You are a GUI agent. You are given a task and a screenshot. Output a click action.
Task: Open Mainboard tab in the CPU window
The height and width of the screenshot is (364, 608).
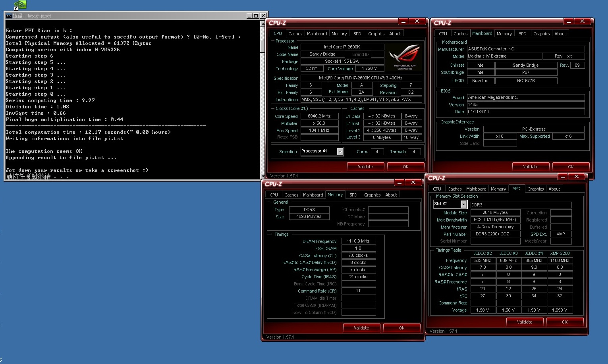point(317,34)
